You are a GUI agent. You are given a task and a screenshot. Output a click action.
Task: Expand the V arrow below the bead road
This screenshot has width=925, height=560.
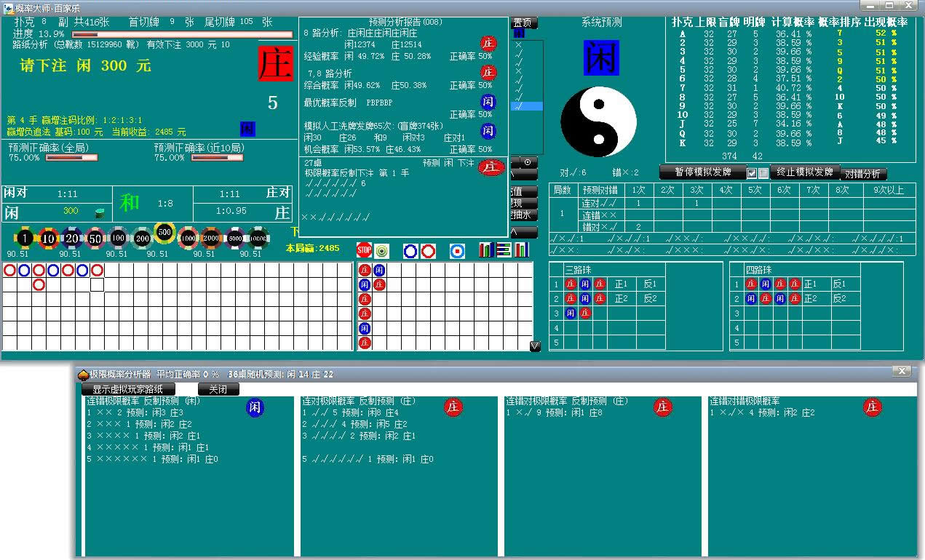pyautogui.click(x=535, y=346)
